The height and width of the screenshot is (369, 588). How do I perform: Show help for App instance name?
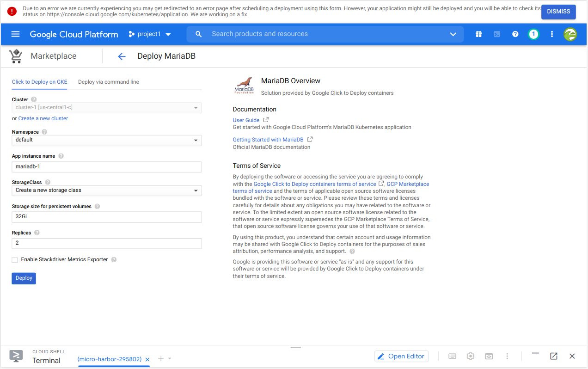[x=61, y=156]
